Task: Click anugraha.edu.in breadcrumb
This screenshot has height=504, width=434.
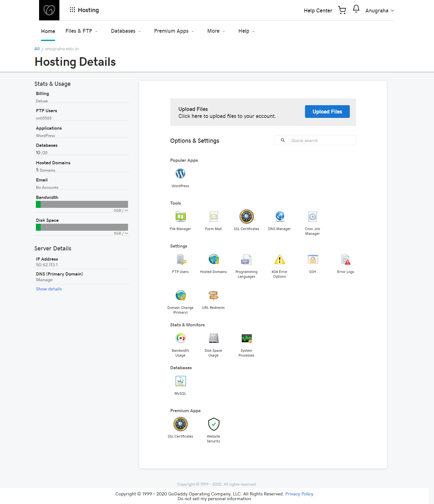Action: coord(62,49)
